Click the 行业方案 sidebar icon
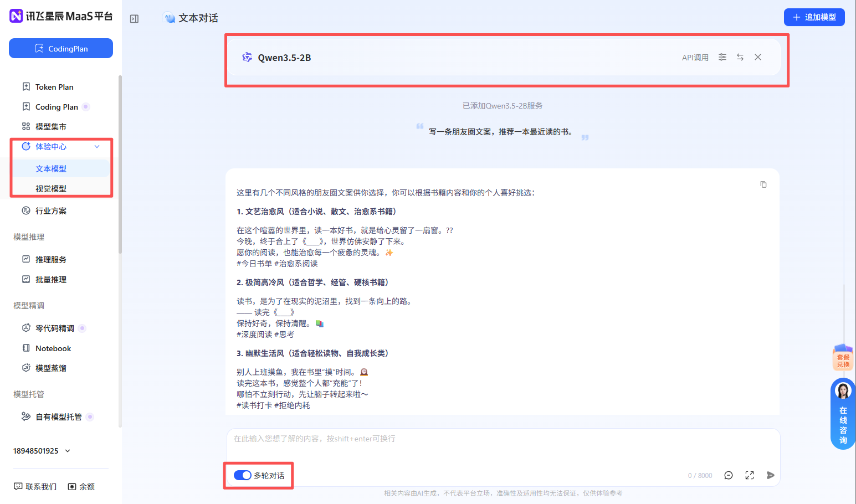856x504 pixels. coord(26,210)
